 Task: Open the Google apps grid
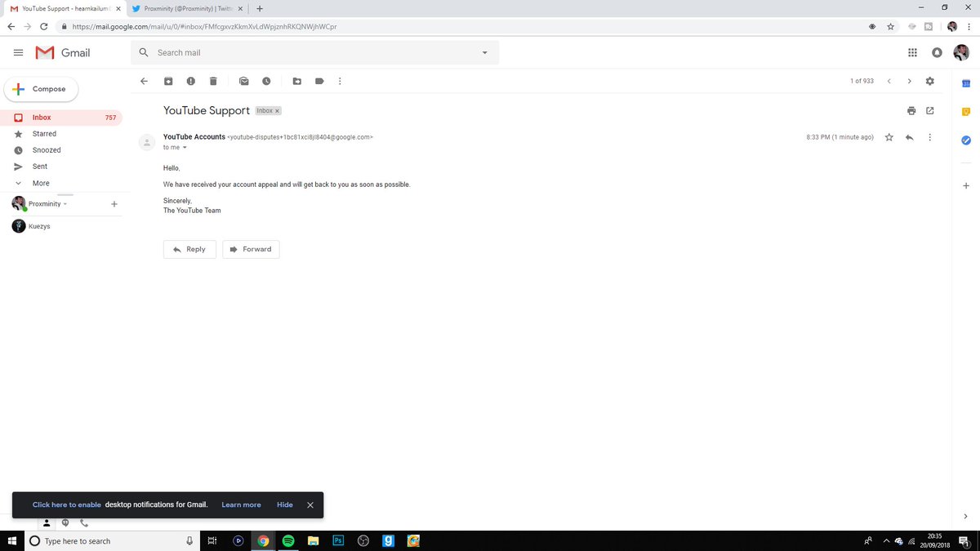912,52
